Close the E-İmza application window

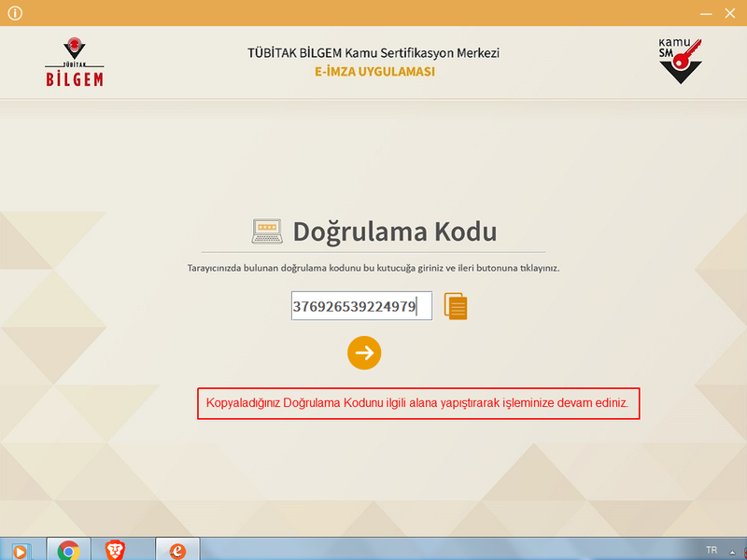pos(731,13)
